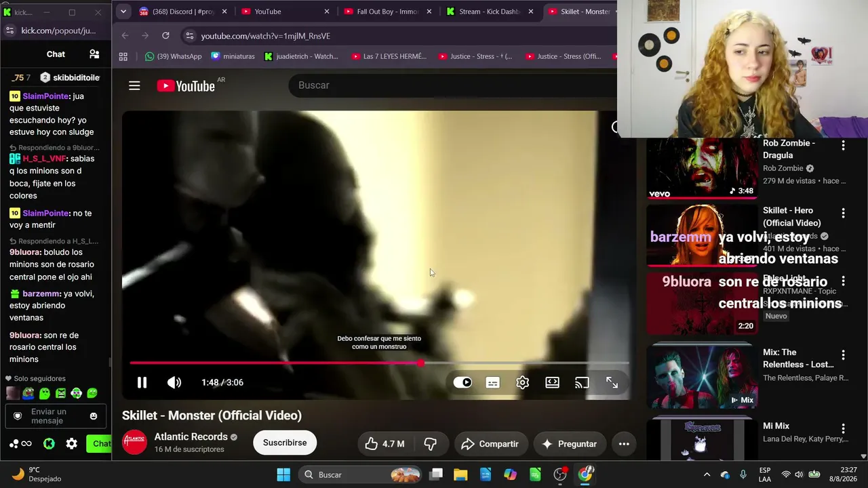Open options for Mi Mix playlist

(x=843, y=428)
